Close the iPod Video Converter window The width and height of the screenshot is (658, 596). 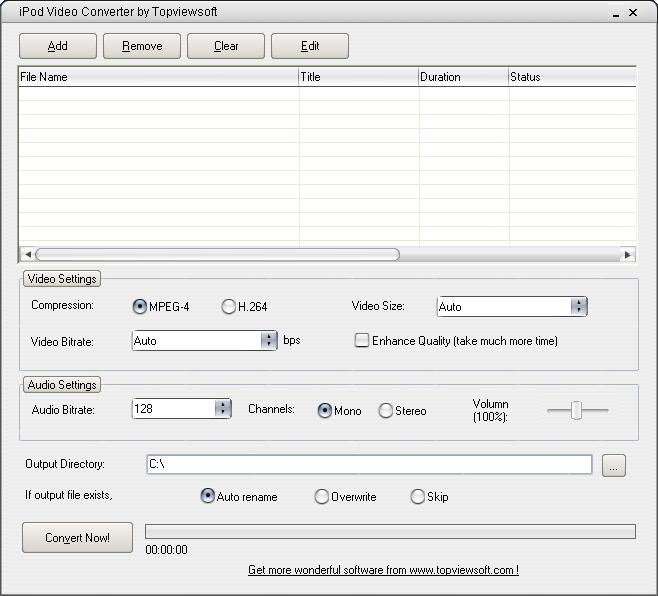pos(633,13)
